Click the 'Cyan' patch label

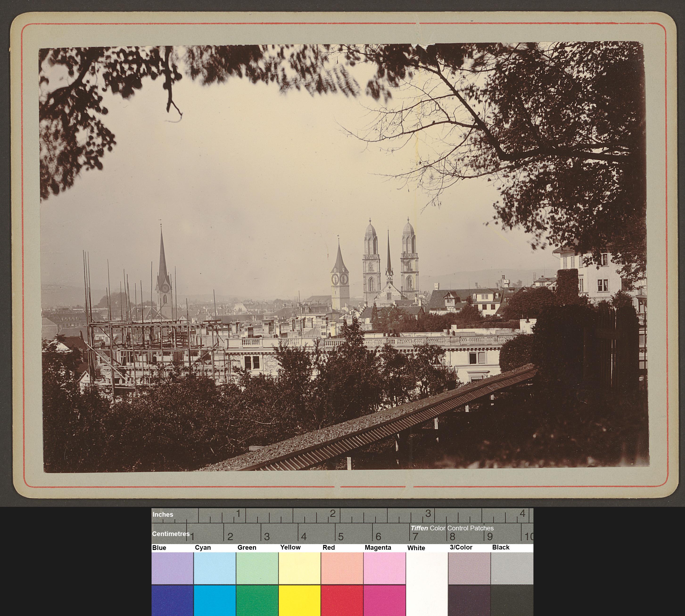tap(203, 548)
